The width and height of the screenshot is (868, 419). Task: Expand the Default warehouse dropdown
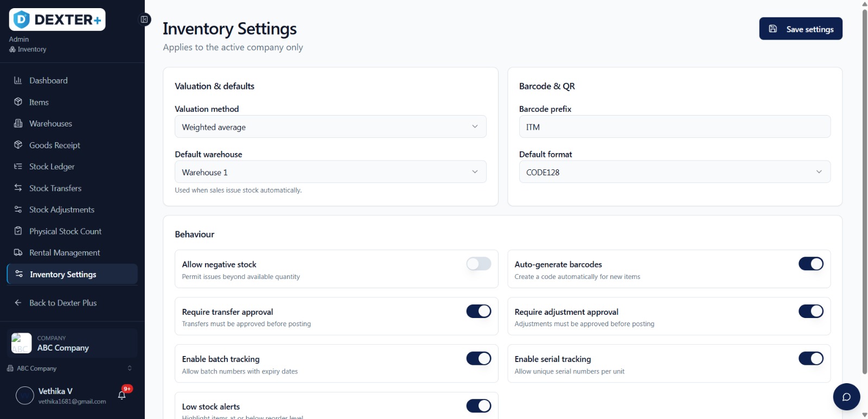330,172
